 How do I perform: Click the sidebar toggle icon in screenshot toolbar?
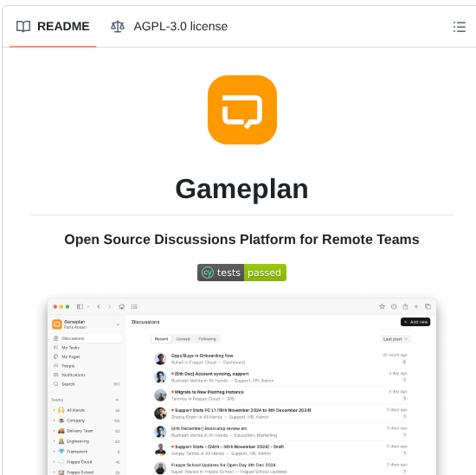click(80, 306)
